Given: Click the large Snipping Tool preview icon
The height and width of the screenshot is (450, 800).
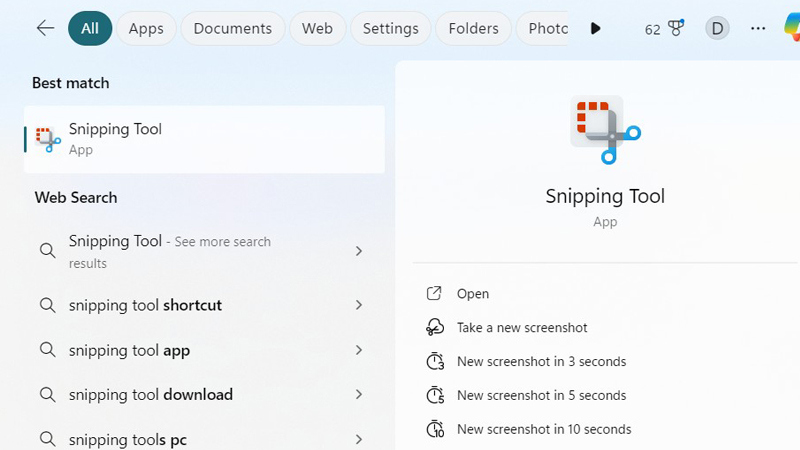Looking at the screenshot, I should coord(605,130).
